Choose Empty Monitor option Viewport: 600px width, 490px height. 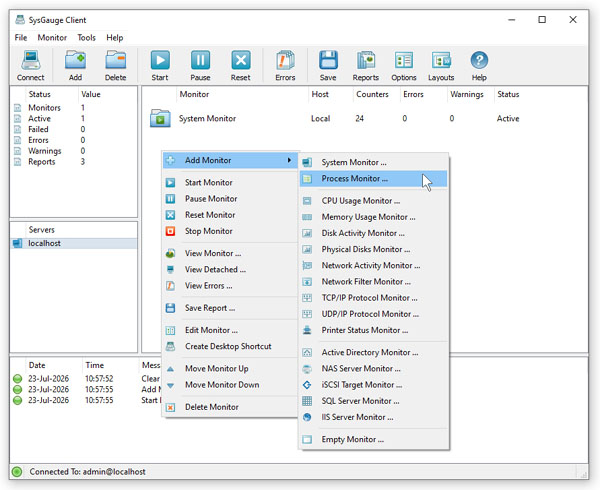(373, 440)
